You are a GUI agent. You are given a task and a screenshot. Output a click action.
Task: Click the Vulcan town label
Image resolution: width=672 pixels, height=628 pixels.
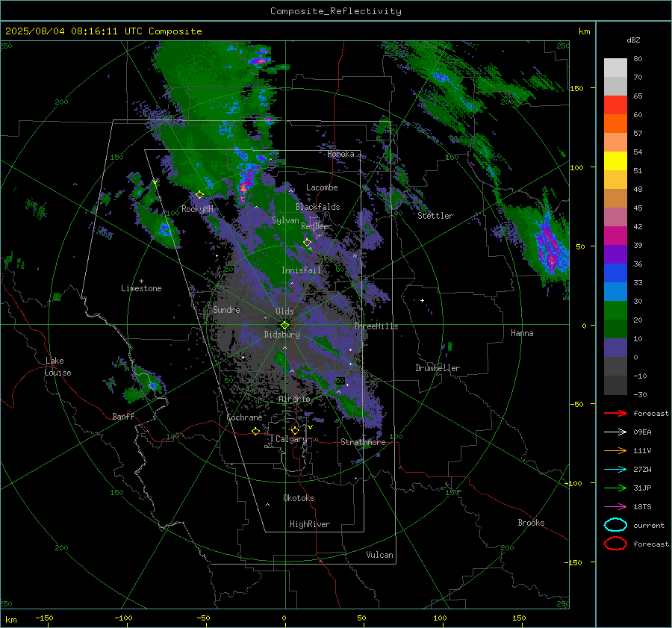(379, 555)
